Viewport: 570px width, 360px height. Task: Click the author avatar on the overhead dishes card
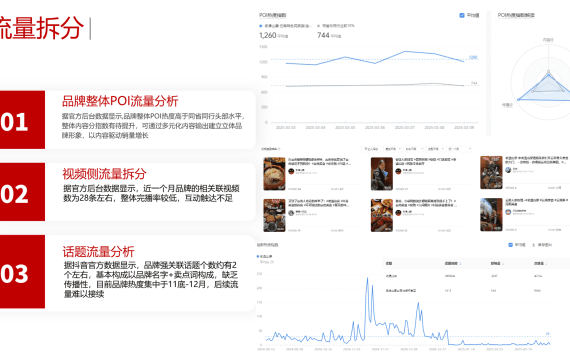pyautogui.click(x=508, y=169)
